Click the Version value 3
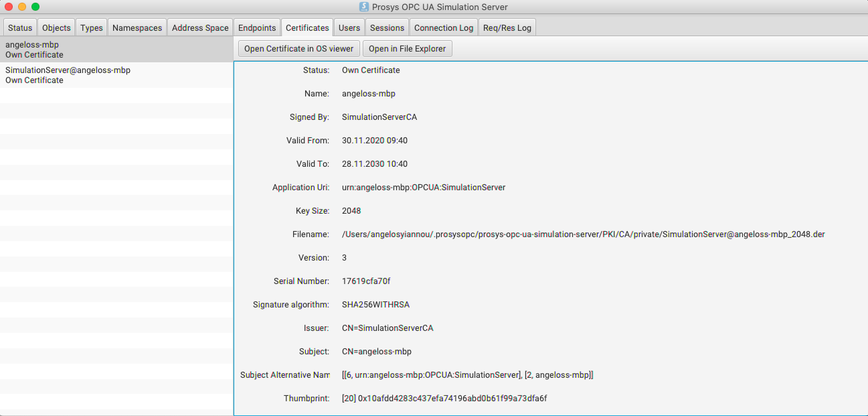 coord(344,257)
